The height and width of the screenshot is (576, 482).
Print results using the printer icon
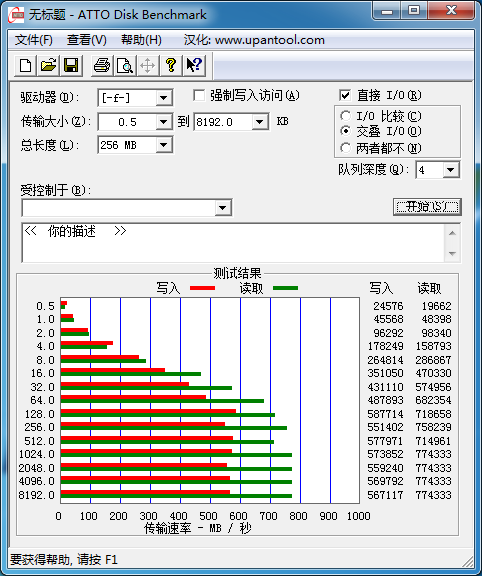point(102,66)
